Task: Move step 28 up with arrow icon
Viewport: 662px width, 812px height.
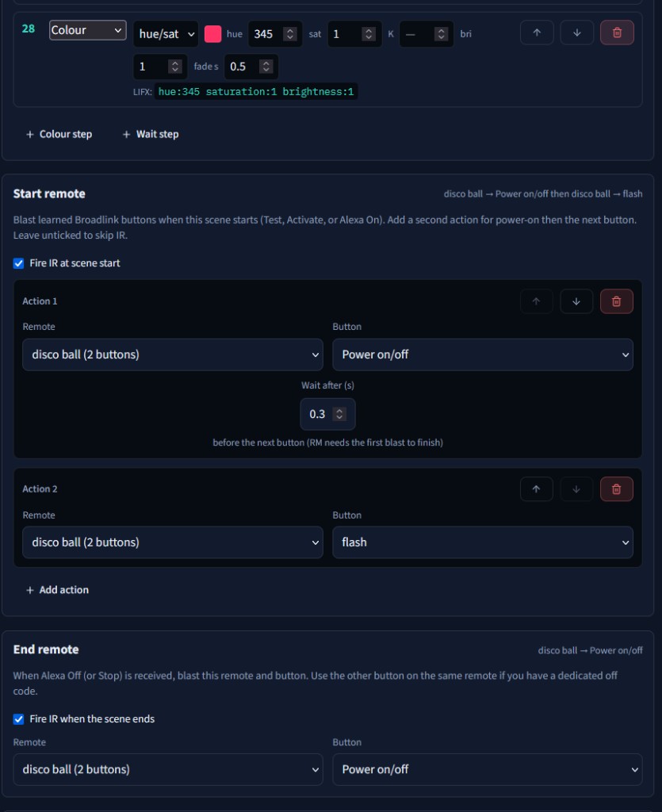Action: tap(537, 33)
